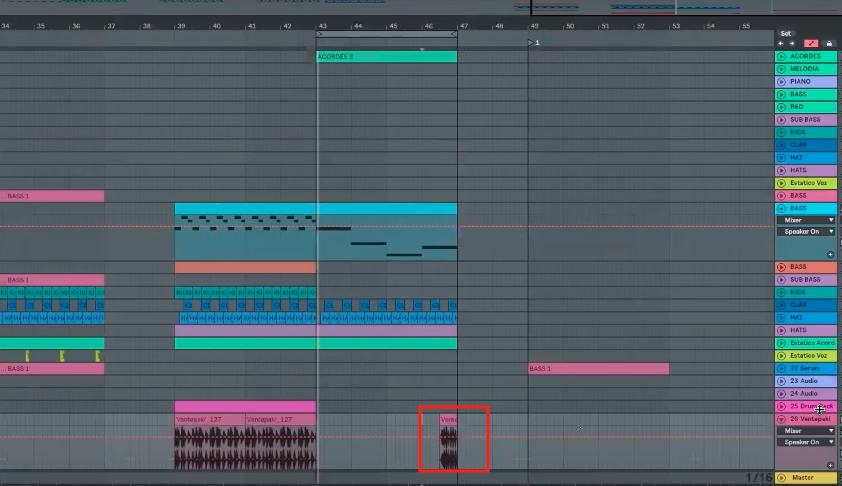Select the 22 Serum track name
842x486 pixels.
804,368
